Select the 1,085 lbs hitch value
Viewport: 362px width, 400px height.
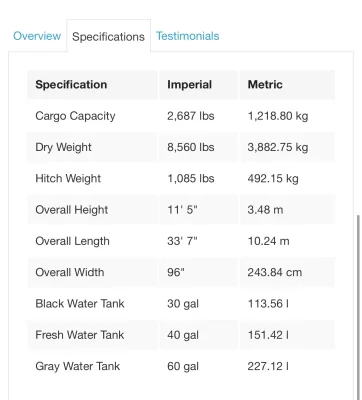(191, 178)
